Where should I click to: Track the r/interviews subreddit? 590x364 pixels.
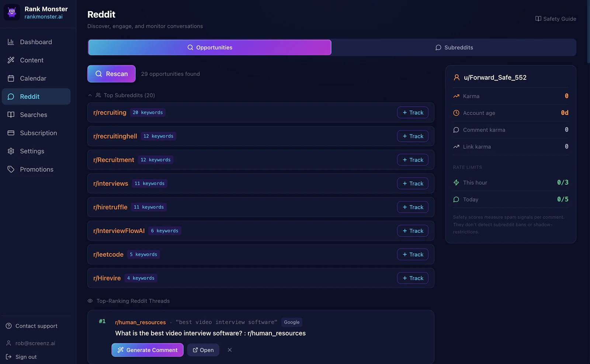[x=413, y=183]
